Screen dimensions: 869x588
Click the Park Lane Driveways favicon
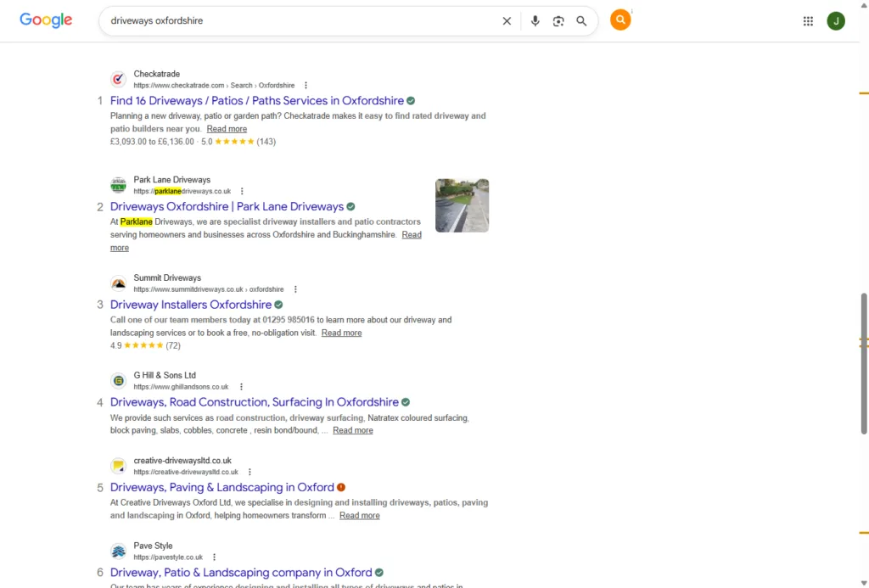coord(118,185)
